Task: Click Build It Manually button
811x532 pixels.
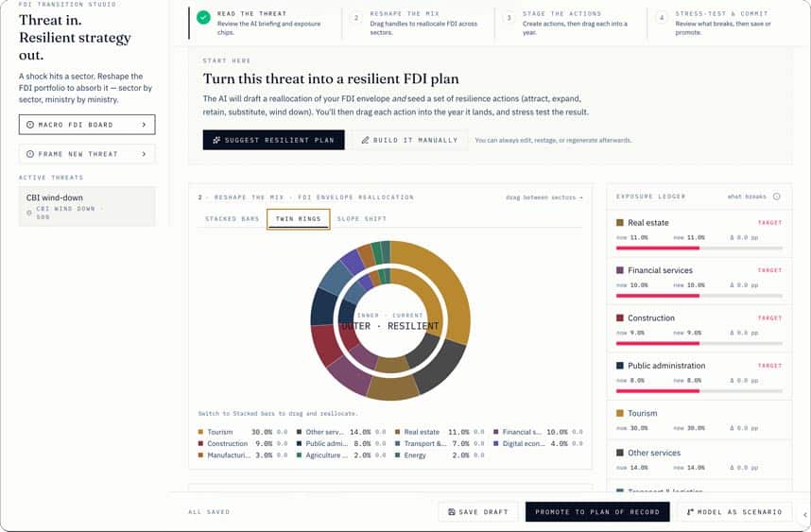Action: [409, 140]
